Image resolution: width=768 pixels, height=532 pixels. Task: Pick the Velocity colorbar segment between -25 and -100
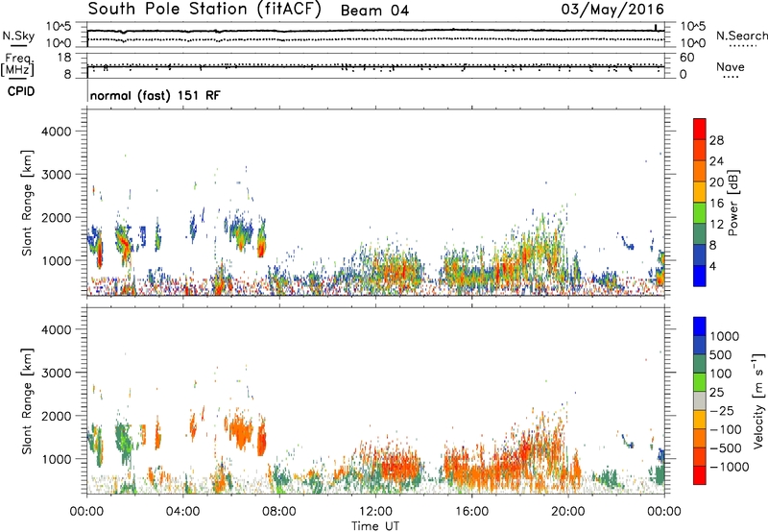(x=700, y=420)
